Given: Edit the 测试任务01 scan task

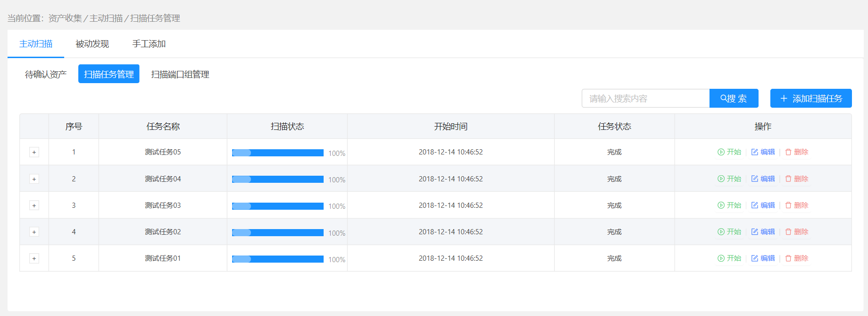Looking at the screenshot, I should point(763,258).
